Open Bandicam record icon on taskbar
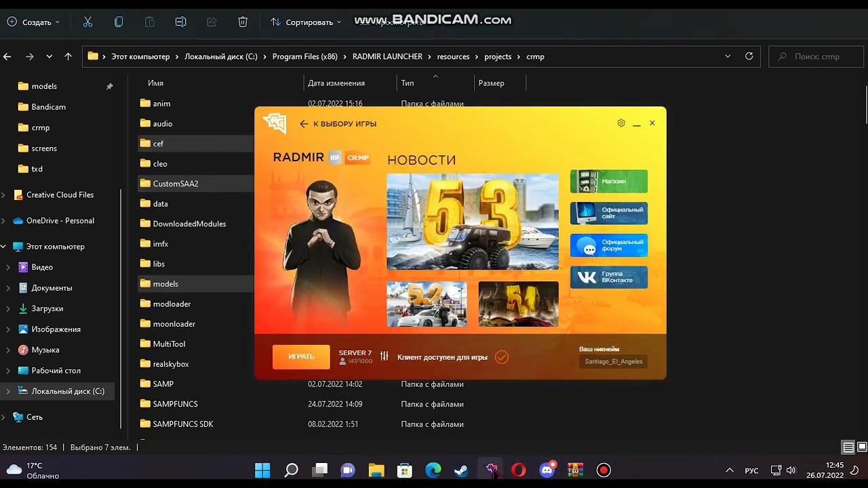The height and width of the screenshot is (488, 868). click(x=604, y=470)
